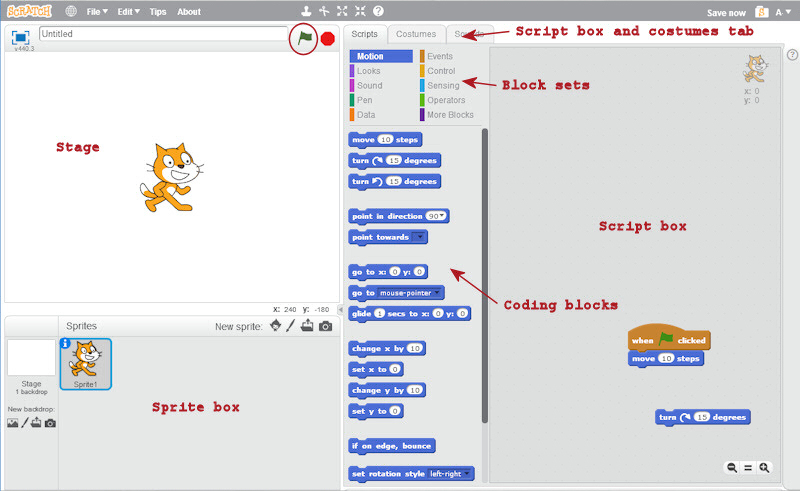Select the Grow sprite tool
Image resolution: width=800 pixels, height=491 pixels.
coord(342,11)
